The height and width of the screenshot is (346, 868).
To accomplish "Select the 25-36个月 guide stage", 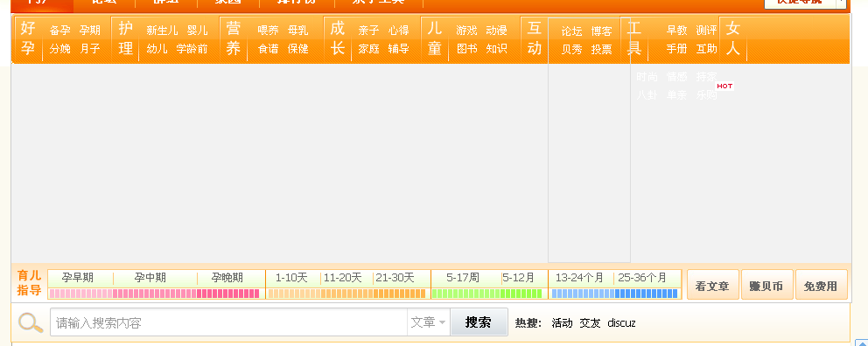I will coord(642,278).
